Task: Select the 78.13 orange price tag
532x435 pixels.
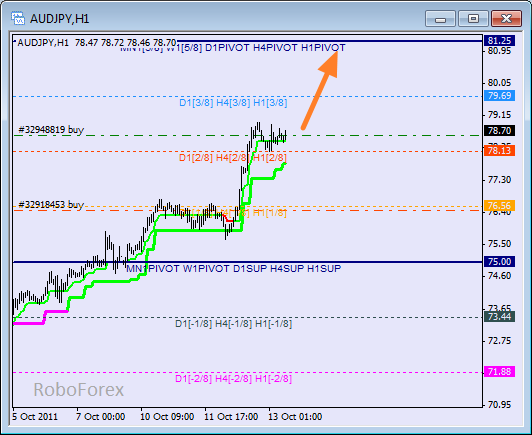Action: point(499,150)
